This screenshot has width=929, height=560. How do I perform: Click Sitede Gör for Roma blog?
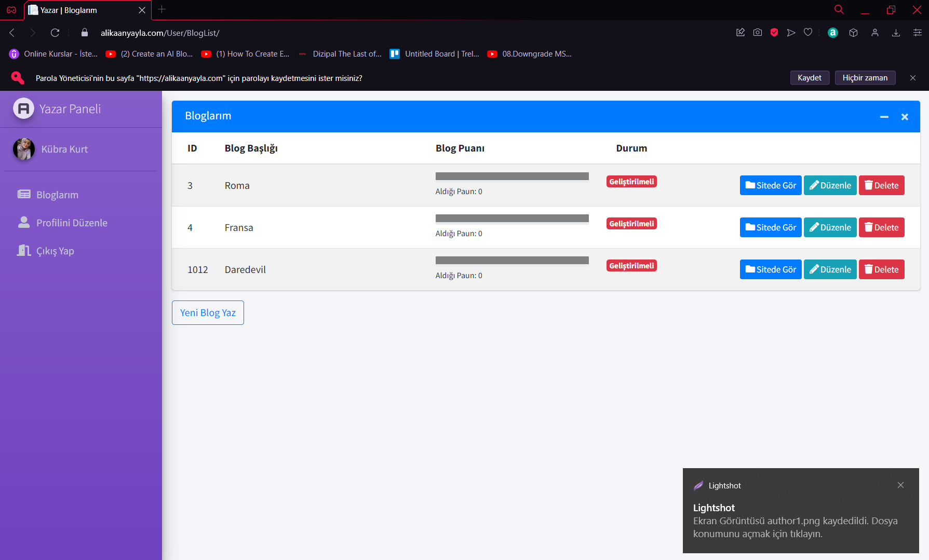pyautogui.click(x=771, y=185)
